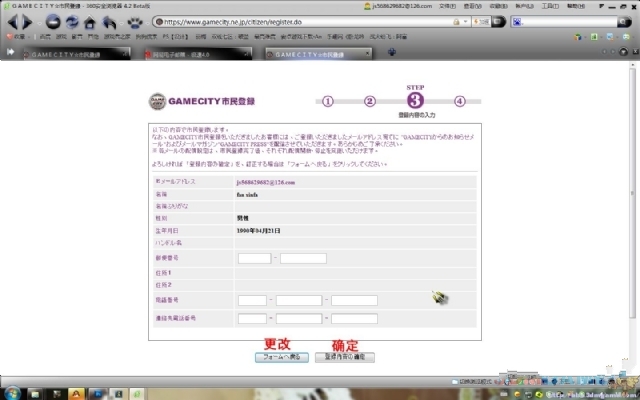Click the first phone number (電話番号) field
The image size is (640, 400).
pyautogui.click(x=252, y=301)
